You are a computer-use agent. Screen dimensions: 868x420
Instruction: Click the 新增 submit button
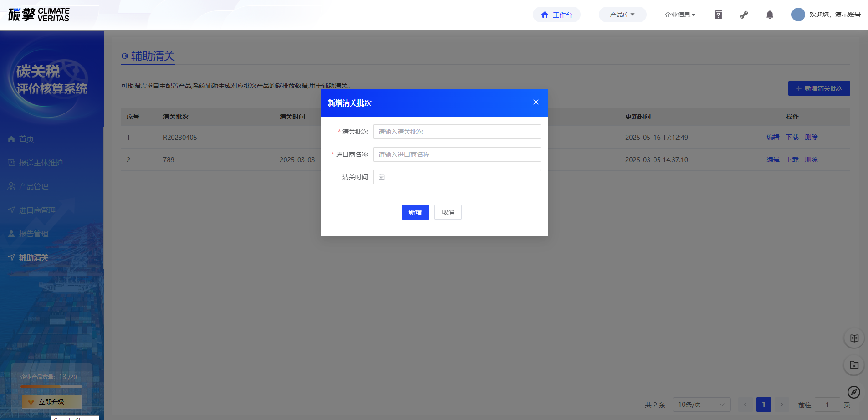[415, 212]
